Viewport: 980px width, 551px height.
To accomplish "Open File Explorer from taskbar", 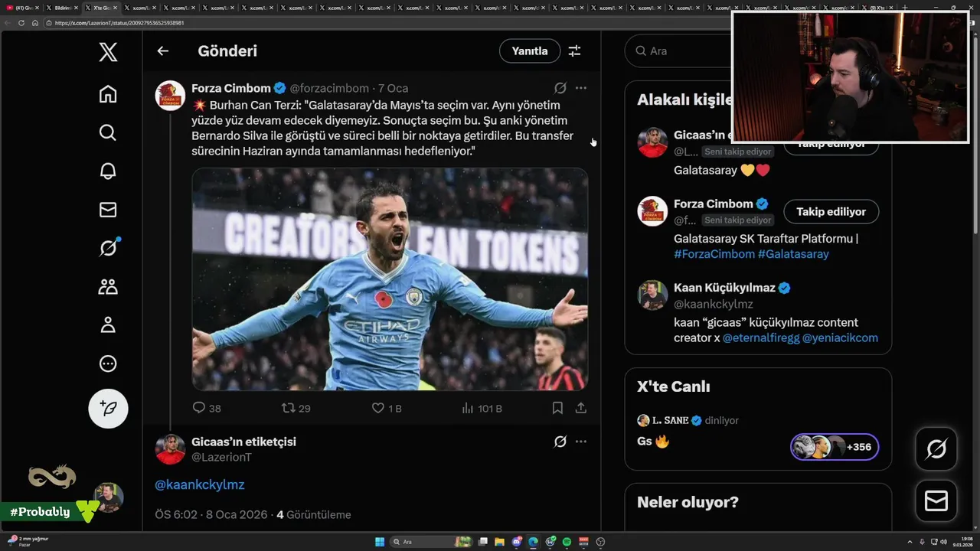I will coord(500,542).
